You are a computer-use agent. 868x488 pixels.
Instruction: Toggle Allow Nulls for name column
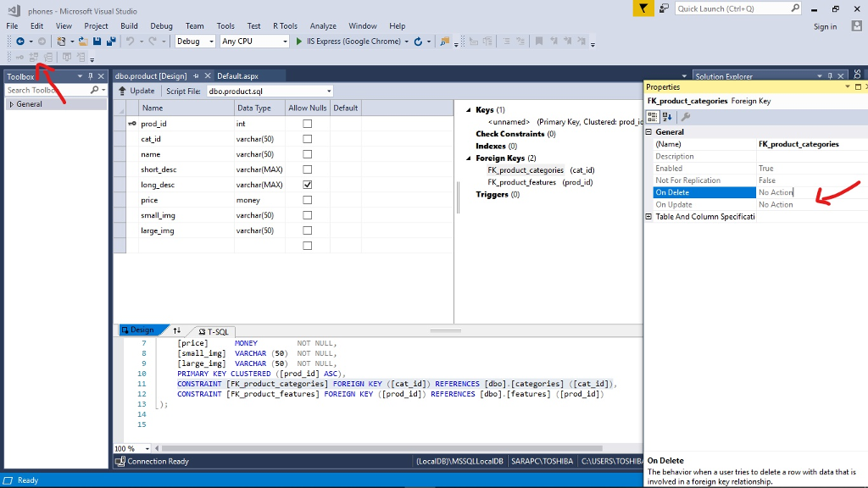(307, 154)
